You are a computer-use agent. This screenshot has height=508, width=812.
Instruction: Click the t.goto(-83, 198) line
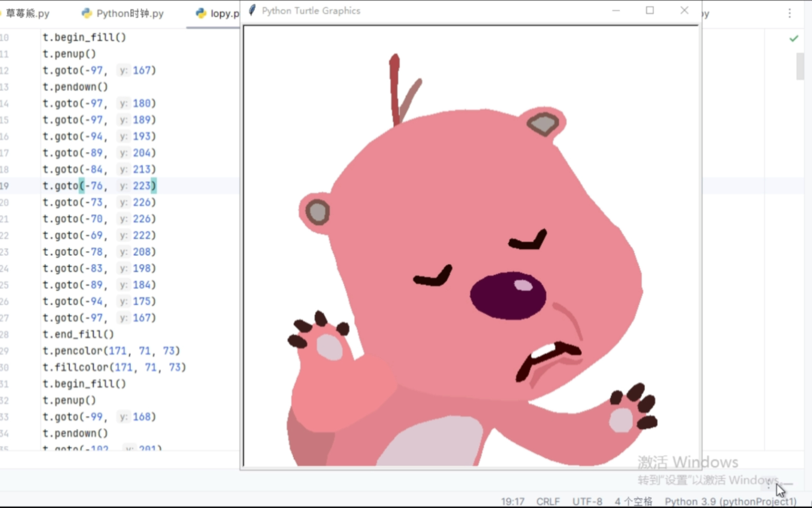99,268
